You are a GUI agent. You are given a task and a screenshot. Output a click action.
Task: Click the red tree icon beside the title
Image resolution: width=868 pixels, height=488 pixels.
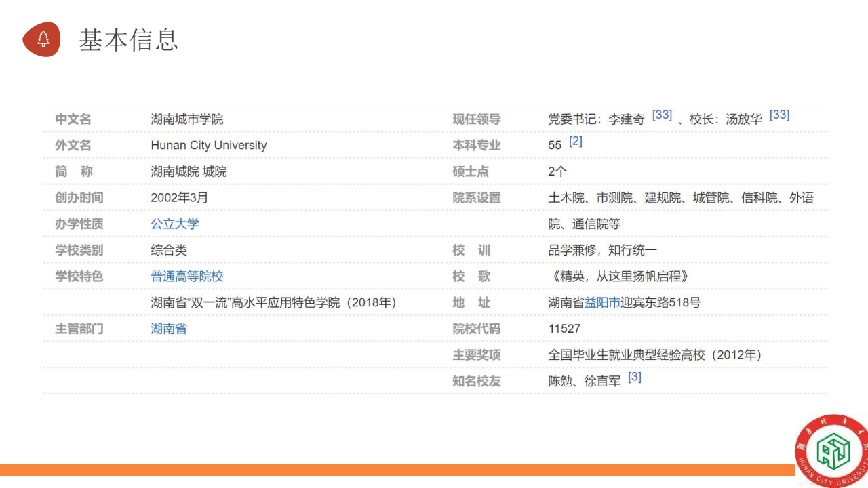click(42, 39)
